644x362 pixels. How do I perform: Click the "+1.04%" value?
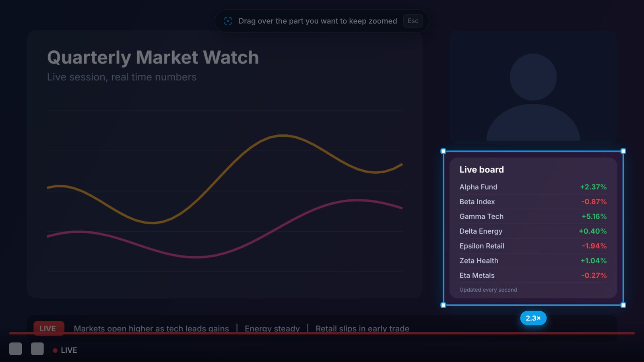pos(594,261)
